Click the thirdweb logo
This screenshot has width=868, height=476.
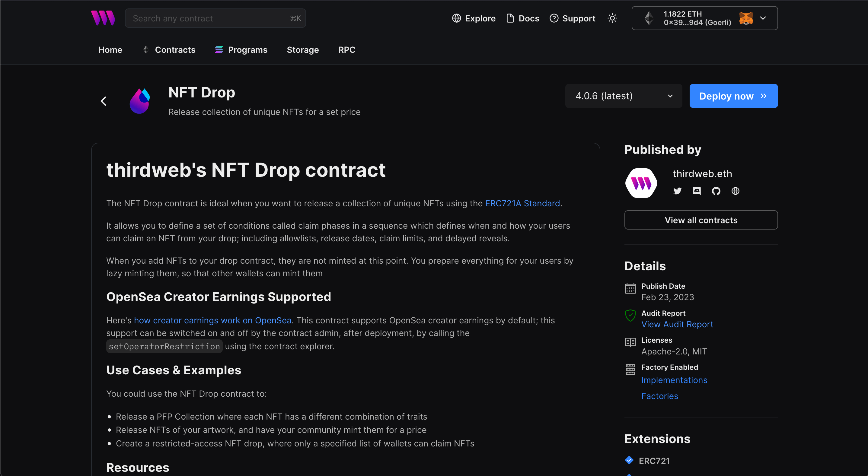103,18
